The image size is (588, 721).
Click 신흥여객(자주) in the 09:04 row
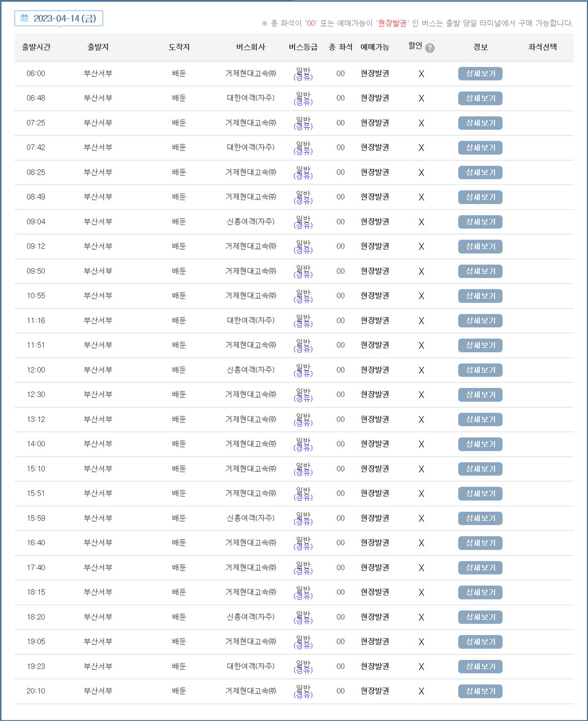point(250,222)
